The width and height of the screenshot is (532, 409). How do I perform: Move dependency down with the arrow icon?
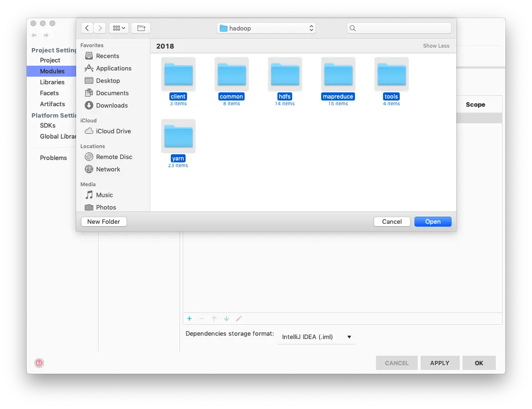point(227,319)
